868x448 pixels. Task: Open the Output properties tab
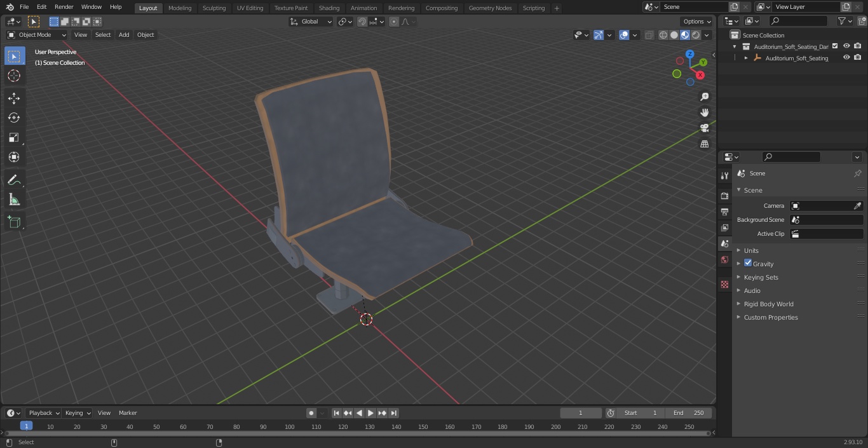coord(724,212)
